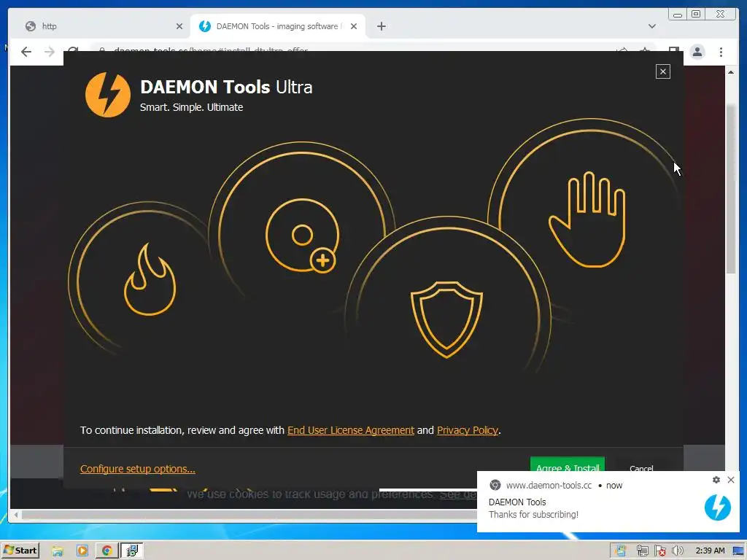This screenshot has width=747, height=560.
Task: Click the raised hand icon
Action: point(587,219)
